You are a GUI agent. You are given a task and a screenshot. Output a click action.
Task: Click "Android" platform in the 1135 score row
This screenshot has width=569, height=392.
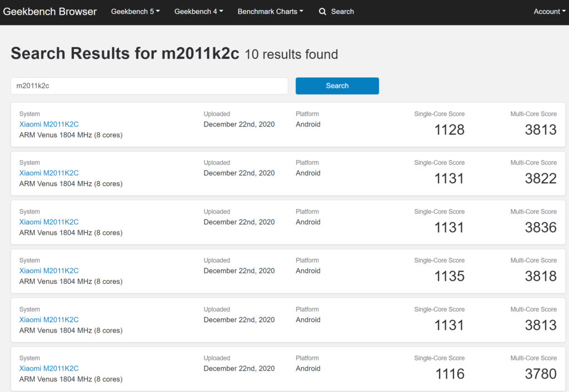pos(308,271)
